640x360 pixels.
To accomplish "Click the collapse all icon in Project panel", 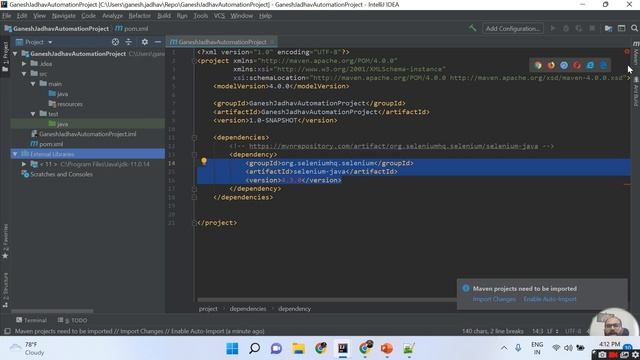I will click(129, 42).
